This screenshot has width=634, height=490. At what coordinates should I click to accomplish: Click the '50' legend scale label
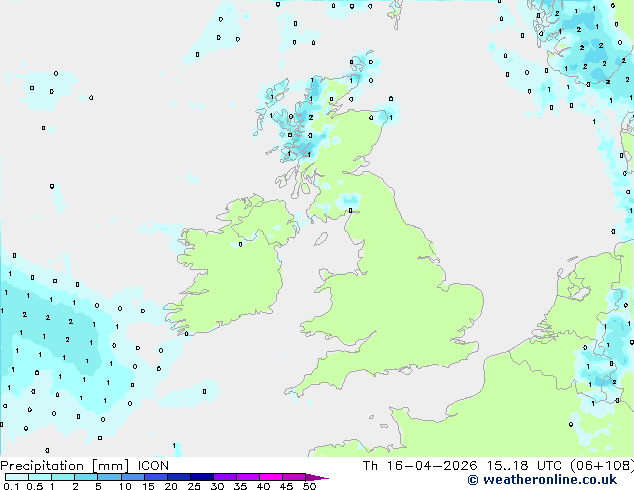pyautogui.click(x=309, y=486)
